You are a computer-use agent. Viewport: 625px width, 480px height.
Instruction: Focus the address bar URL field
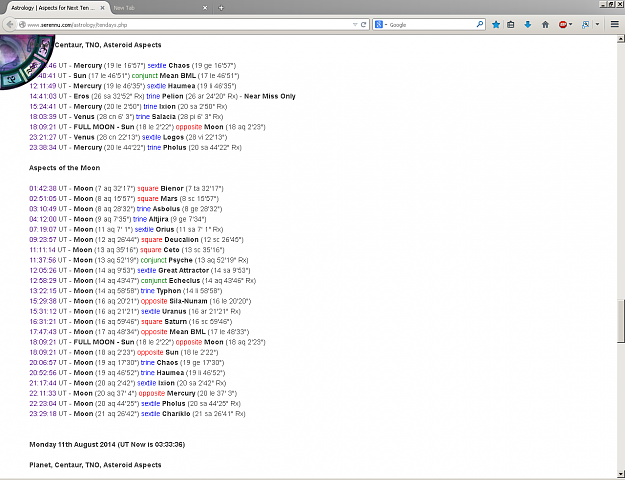coord(189,25)
